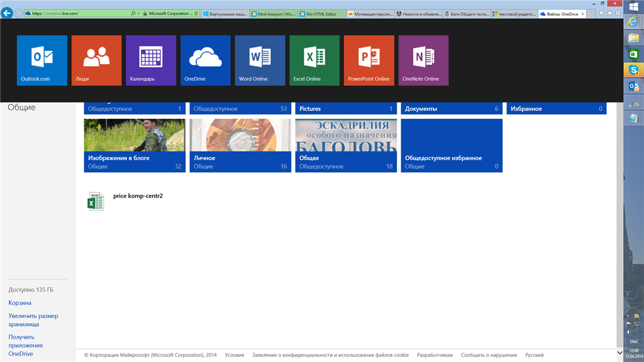Switch to the Новости и объявле... tab

click(418, 14)
